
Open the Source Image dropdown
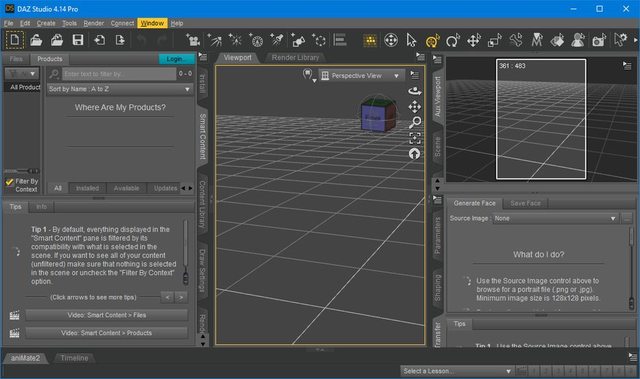tap(556, 219)
